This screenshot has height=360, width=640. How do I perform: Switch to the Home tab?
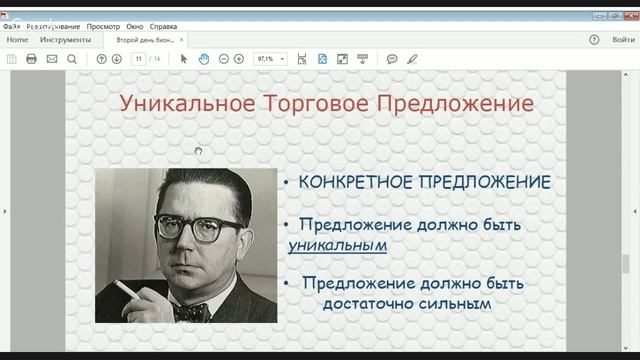(18, 40)
